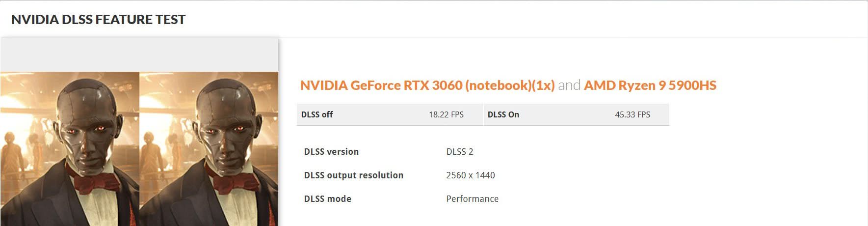Click the word "and" between GPU and CPU names
The height and width of the screenshot is (226, 868).
point(569,85)
